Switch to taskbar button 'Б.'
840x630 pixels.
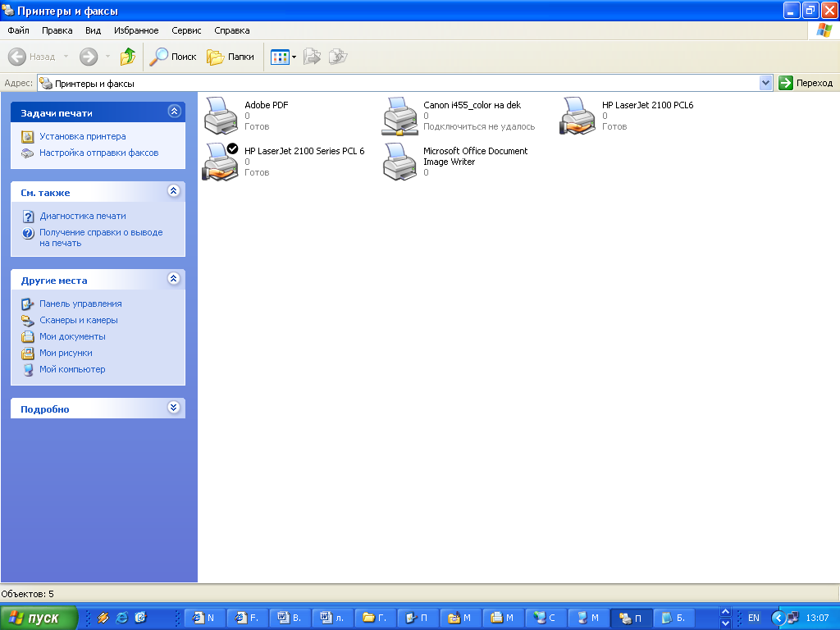(x=673, y=618)
